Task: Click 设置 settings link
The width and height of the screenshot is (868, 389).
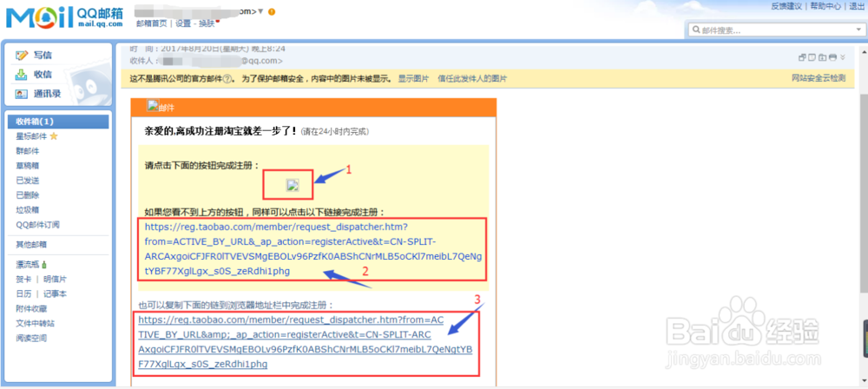Action: click(183, 23)
